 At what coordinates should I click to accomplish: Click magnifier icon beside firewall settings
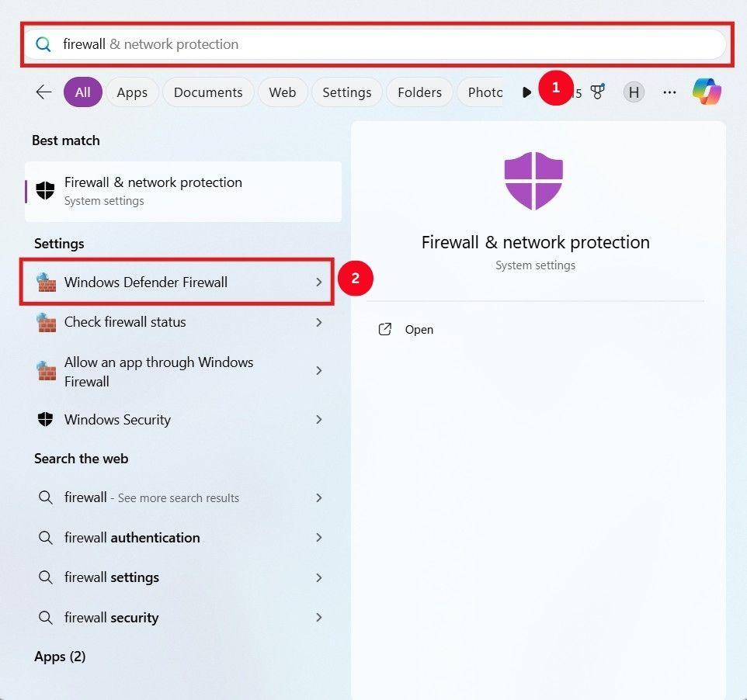tap(45, 577)
